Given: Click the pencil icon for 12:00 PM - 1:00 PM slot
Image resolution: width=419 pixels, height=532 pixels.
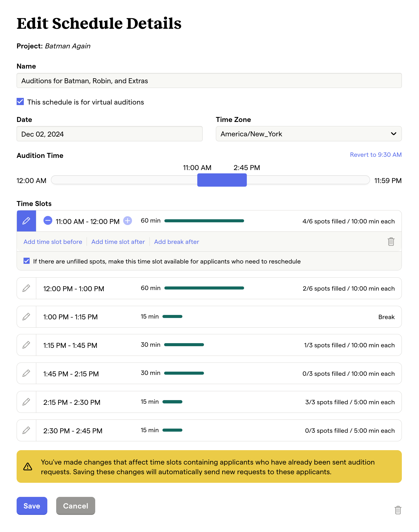Looking at the screenshot, I should click(x=26, y=288).
